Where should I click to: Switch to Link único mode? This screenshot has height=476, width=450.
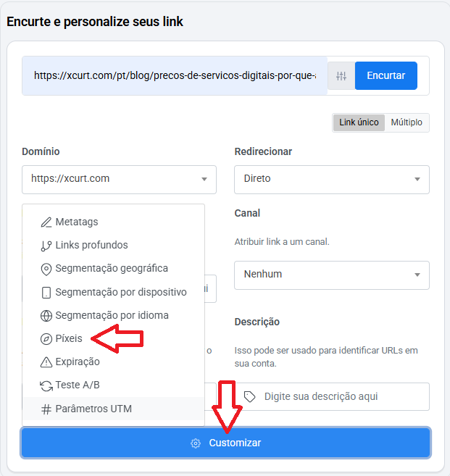pyautogui.click(x=359, y=122)
